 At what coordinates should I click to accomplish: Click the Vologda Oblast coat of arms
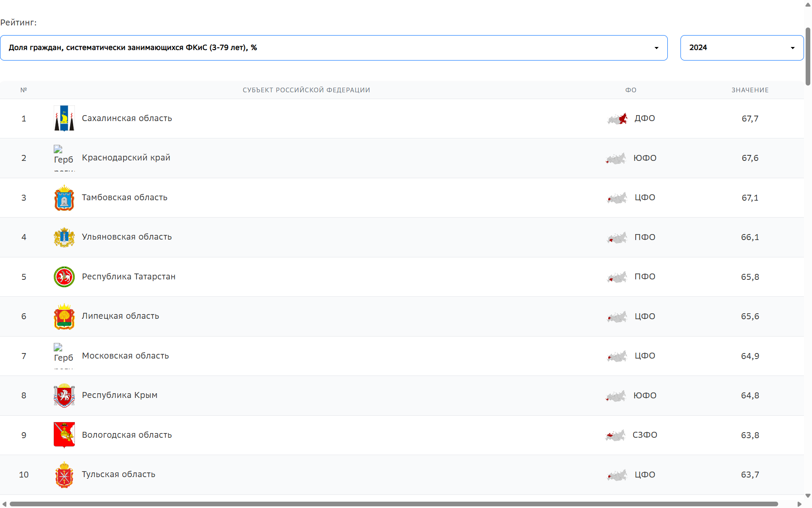tap(64, 435)
